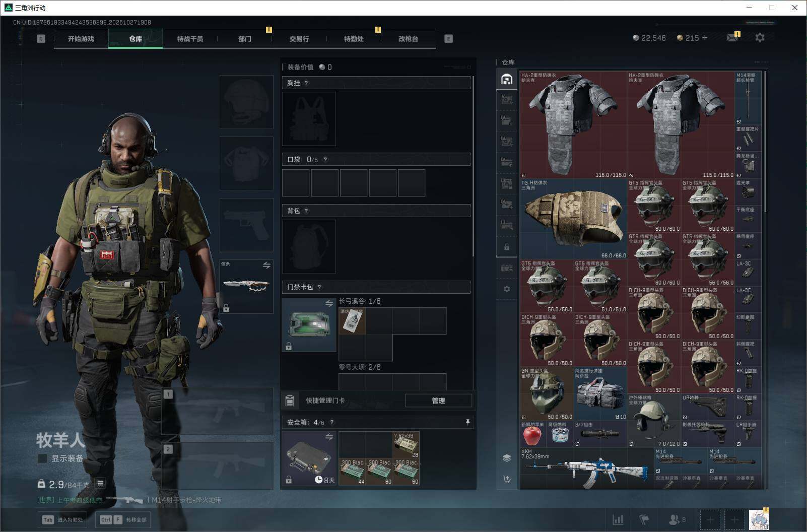Image resolution: width=807 pixels, height=532 pixels.
Task: Swap the keycard case item
Action: click(329, 304)
